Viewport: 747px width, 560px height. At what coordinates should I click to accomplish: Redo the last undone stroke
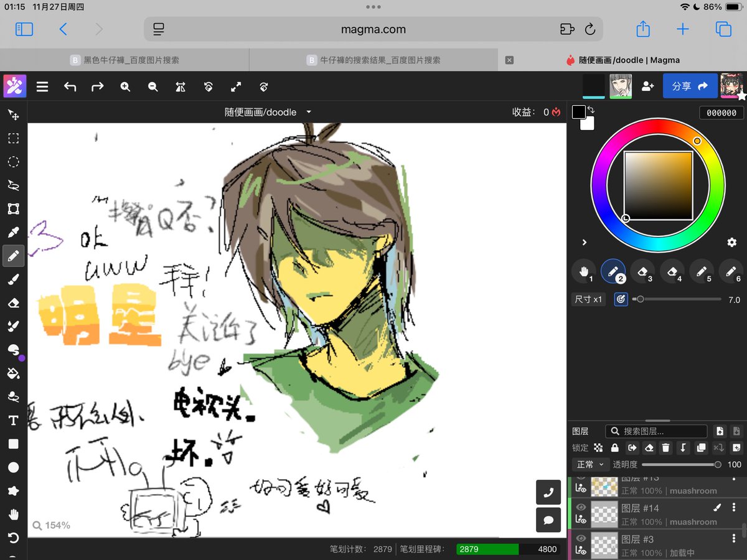pos(98,87)
